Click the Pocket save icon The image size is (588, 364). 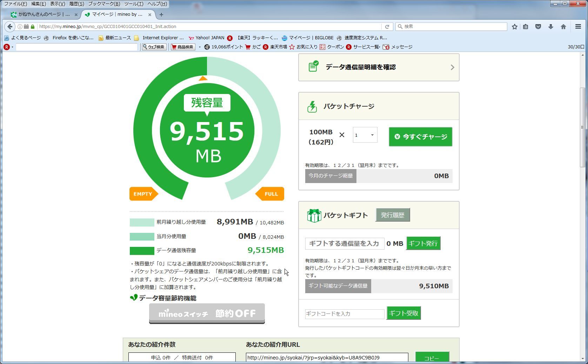(x=538, y=27)
